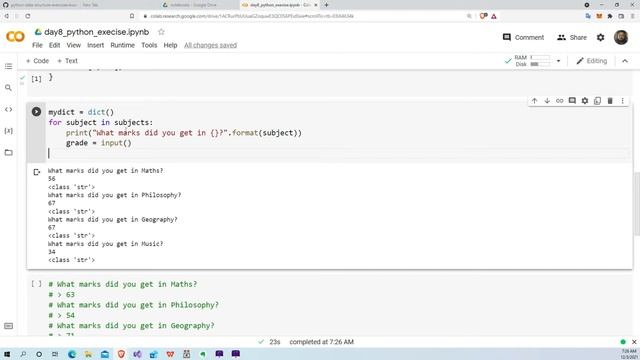Move the cell down
This screenshot has width=640, height=360.
click(x=547, y=101)
